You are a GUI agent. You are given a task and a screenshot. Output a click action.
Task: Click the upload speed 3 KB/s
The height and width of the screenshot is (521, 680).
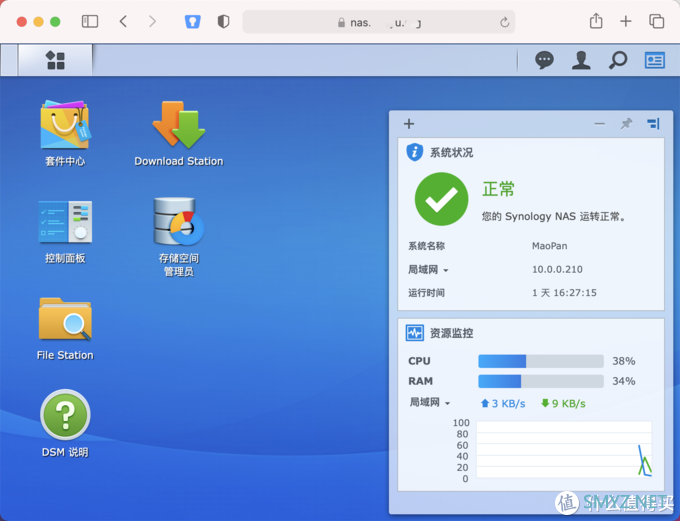pos(503,404)
